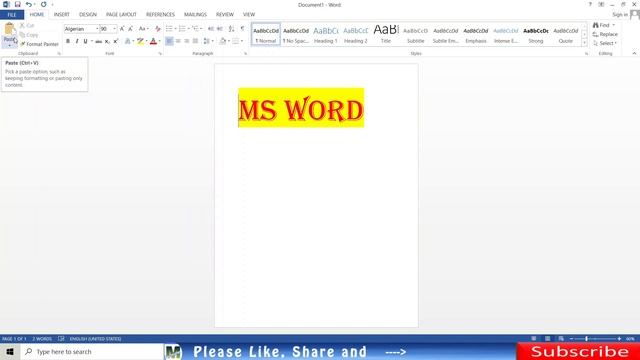
Task: Apply the Heading 2 style
Action: coord(356,34)
